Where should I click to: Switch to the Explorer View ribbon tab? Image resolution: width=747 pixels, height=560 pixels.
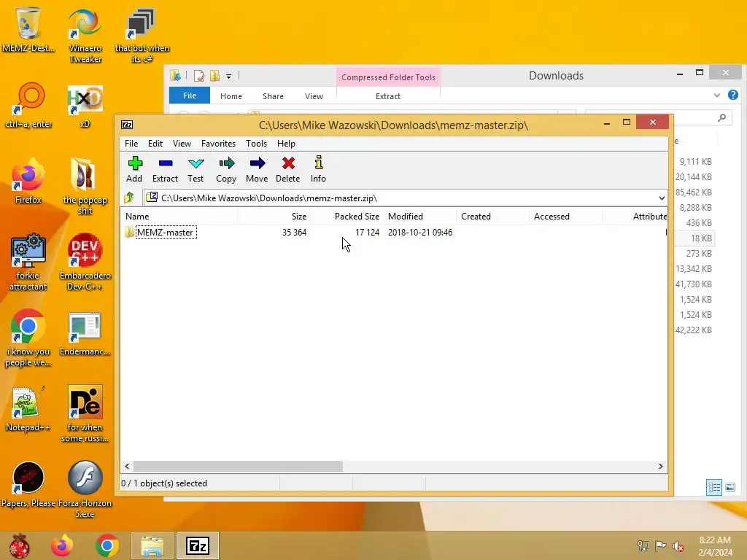click(314, 96)
